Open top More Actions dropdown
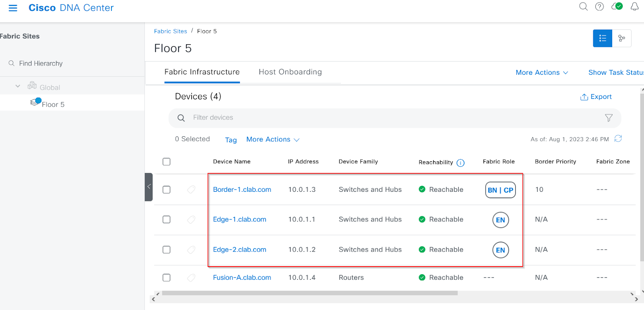644x310 pixels. click(x=542, y=72)
